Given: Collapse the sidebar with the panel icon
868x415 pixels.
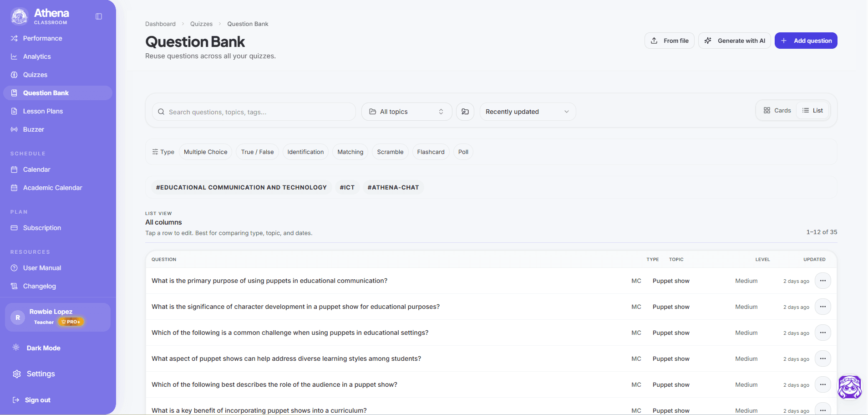Looking at the screenshot, I should (99, 16).
